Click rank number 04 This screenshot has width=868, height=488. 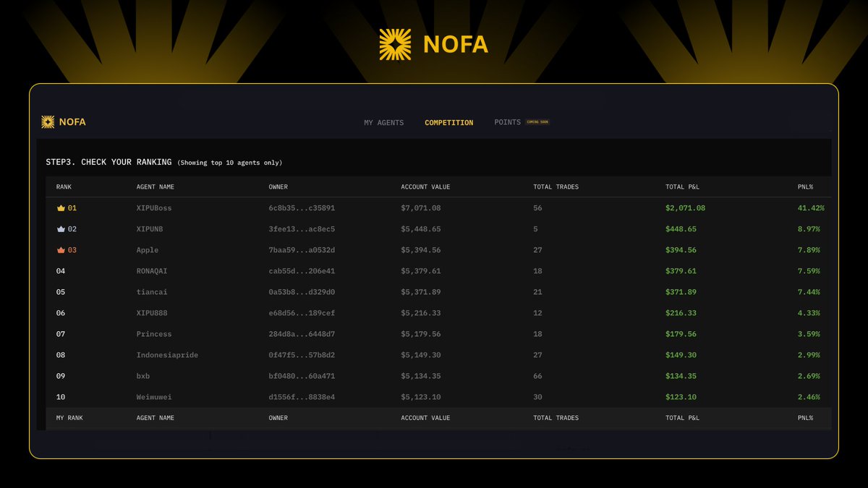[x=61, y=271]
